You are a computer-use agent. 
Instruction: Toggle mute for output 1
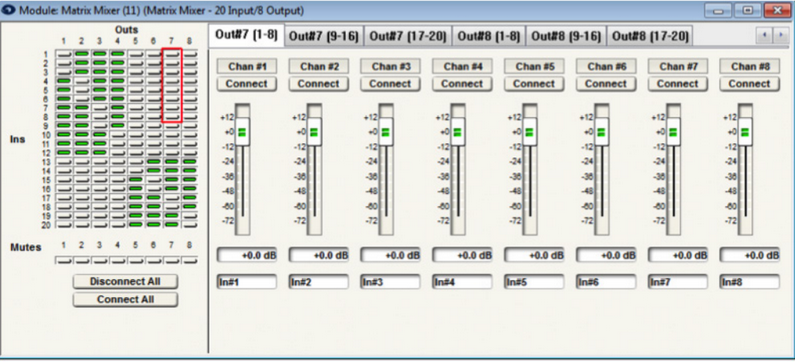[64, 260]
